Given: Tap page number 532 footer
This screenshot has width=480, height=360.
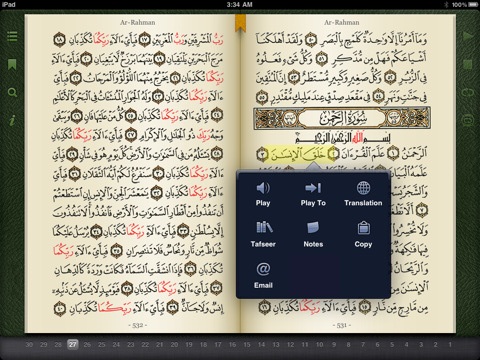Looking at the screenshot, I should tap(138, 325).
